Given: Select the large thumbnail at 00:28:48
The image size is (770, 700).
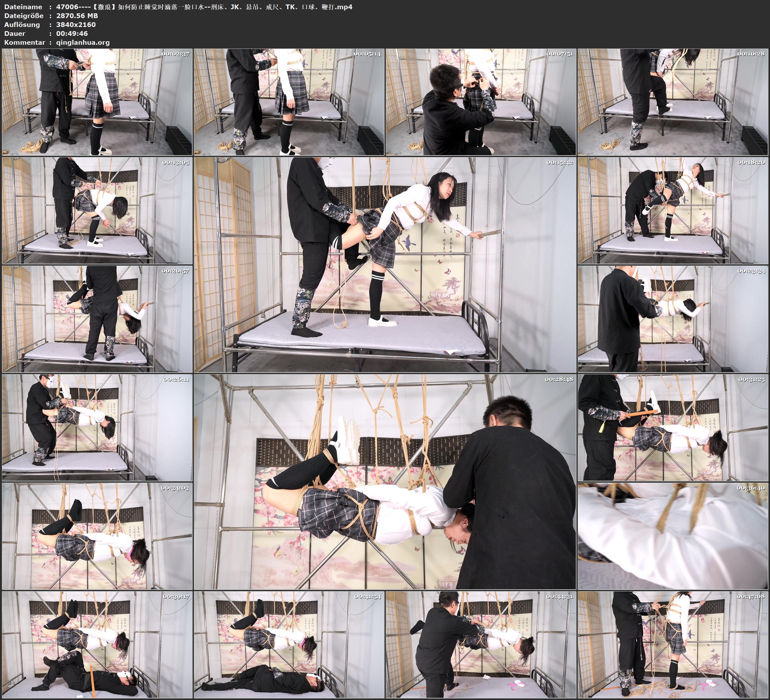Looking at the screenshot, I should [x=385, y=482].
